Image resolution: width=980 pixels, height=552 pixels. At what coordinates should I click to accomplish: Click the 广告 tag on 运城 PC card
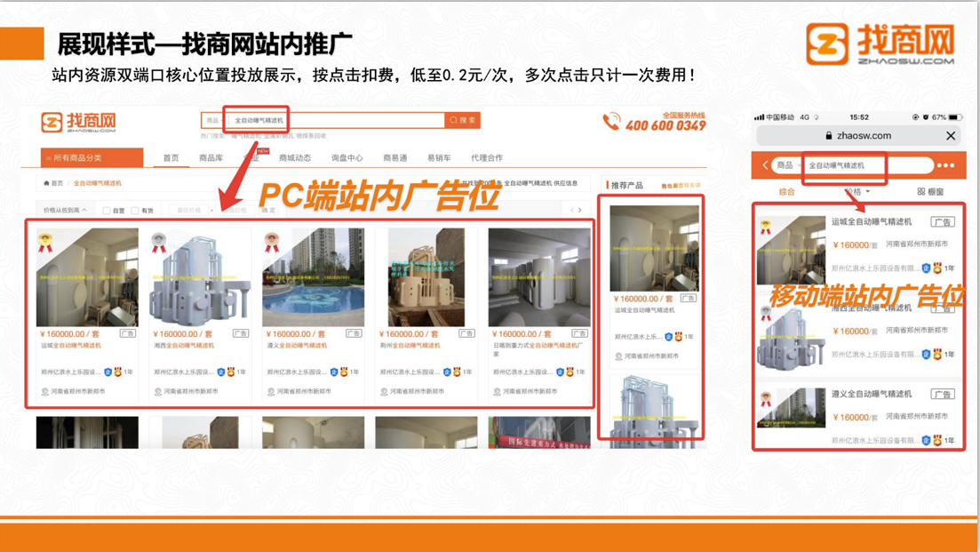(x=128, y=333)
